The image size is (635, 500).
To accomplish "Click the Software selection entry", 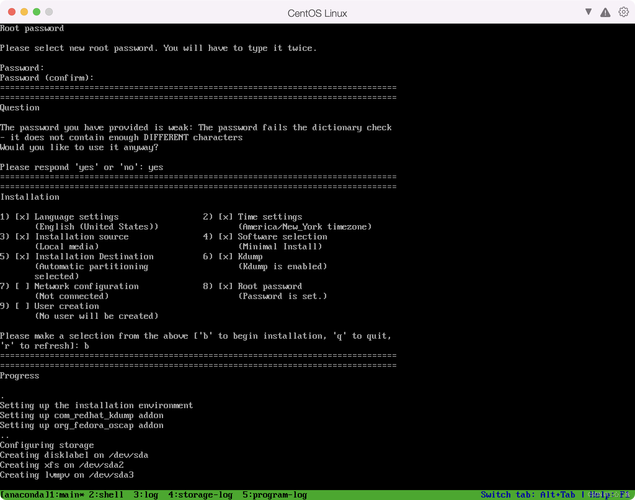I will pyautogui.click(x=282, y=237).
